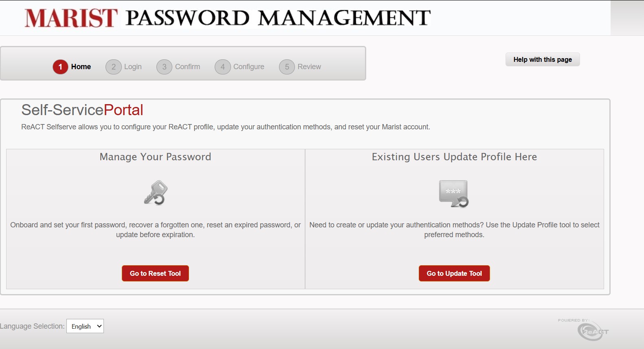
Task: Open the Language Selection dropdown
Action: [x=85, y=326]
